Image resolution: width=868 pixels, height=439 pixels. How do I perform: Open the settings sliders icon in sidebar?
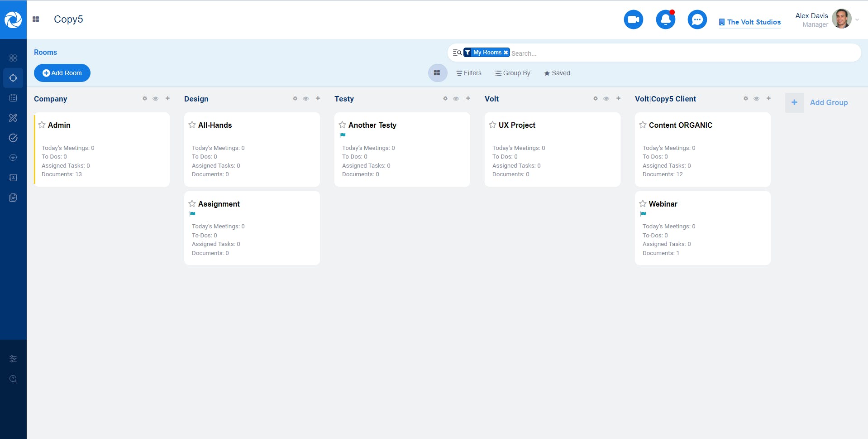(x=13, y=359)
